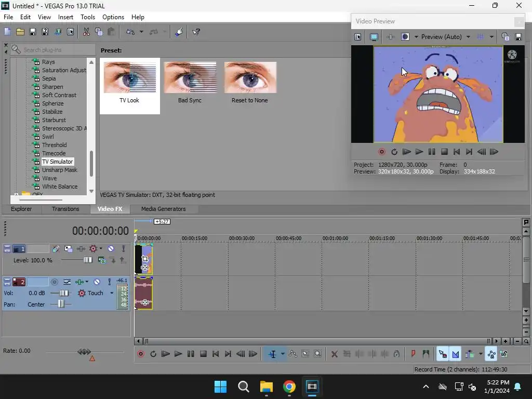The height and width of the screenshot is (399, 532).
Task: Select the Zoom Edit tool
Action: [317, 354]
